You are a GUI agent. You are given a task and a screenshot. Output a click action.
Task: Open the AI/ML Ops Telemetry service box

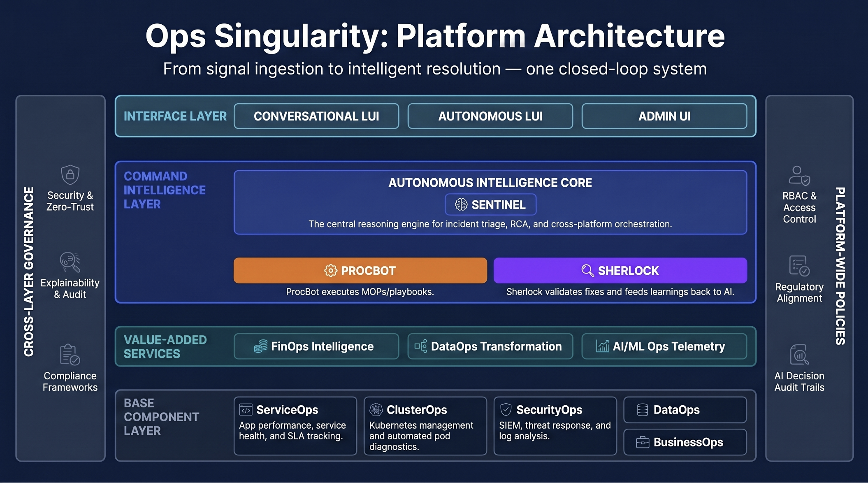point(664,346)
